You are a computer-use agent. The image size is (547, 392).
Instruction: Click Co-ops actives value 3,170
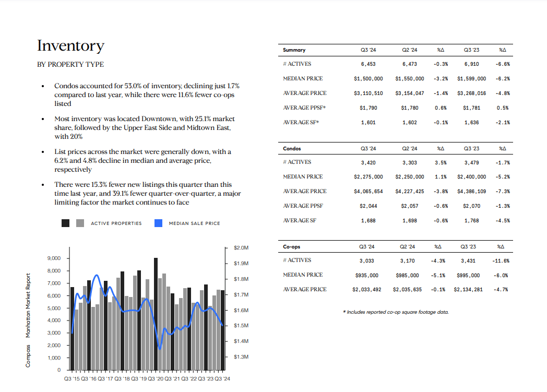[x=408, y=261]
